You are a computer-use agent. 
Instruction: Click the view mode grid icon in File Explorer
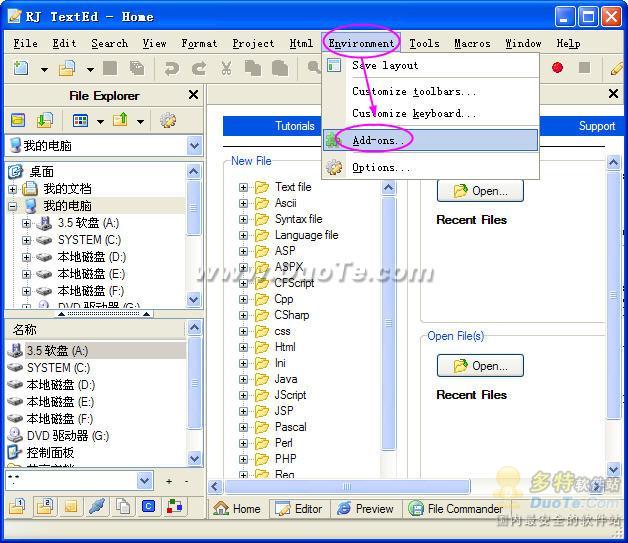point(81,120)
